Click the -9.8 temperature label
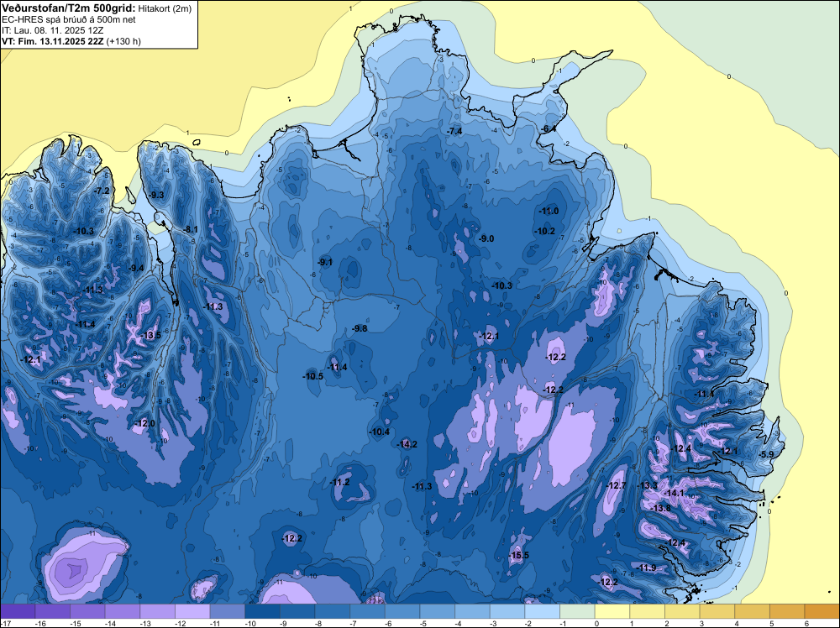 point(360,329)
